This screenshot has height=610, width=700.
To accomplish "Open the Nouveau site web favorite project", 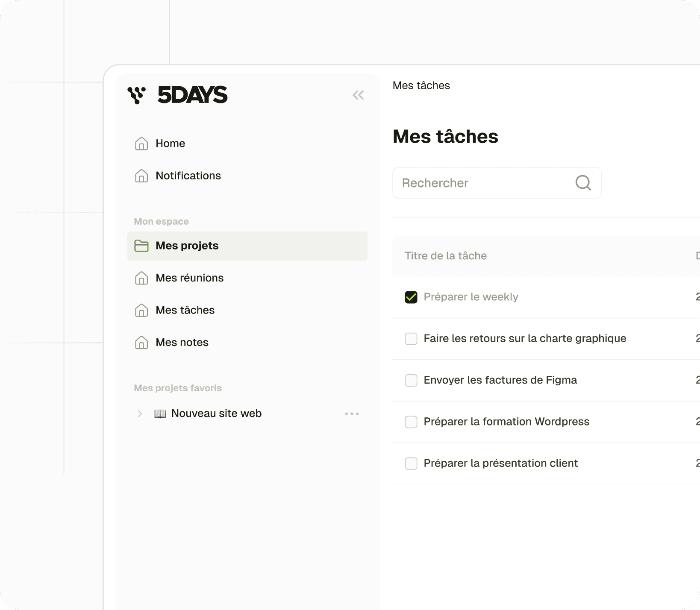I will [216, 413].
